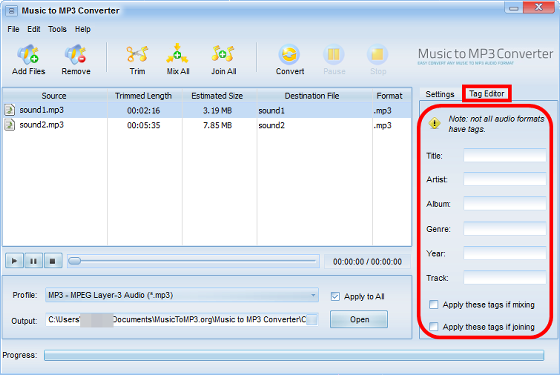Enable Apply these tags if joining
The image size is (560, 375).
pos(434,326)
